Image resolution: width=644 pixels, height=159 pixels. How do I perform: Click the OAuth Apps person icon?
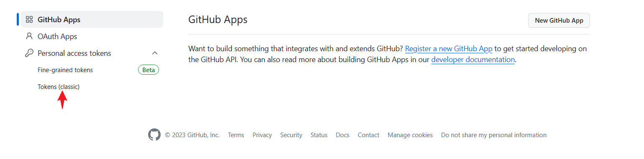(29, 36)
